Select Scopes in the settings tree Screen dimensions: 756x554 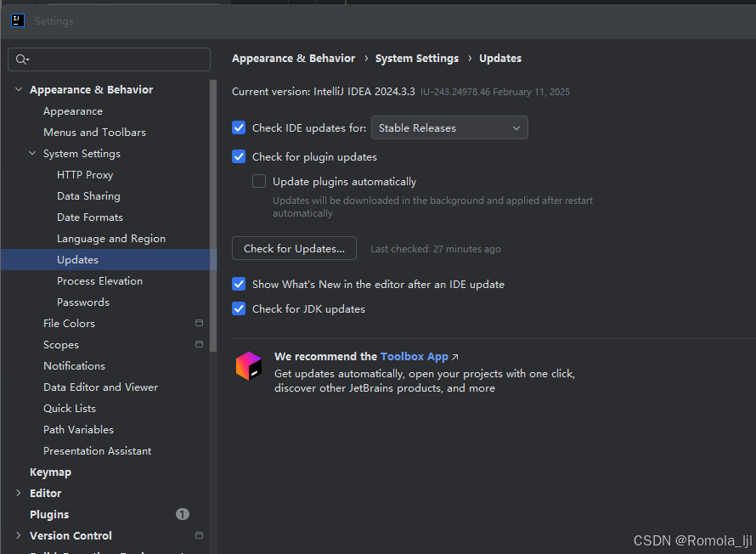point(61,344)
